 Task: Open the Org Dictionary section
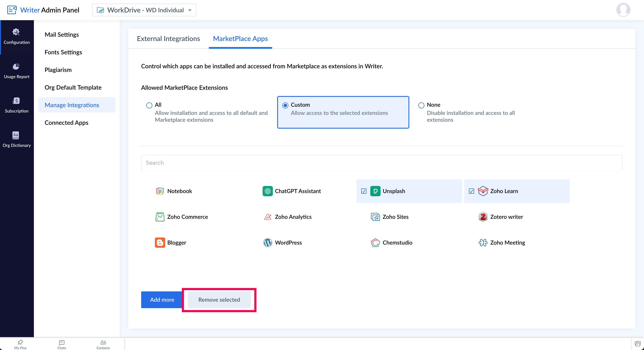pos(17,139)
